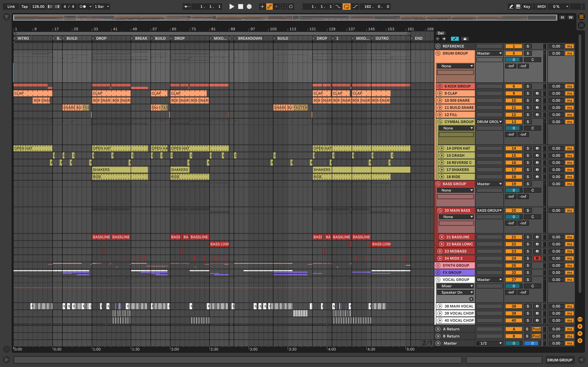Switch on MIDI map mode
588x367 pixels.
point(541,6)
